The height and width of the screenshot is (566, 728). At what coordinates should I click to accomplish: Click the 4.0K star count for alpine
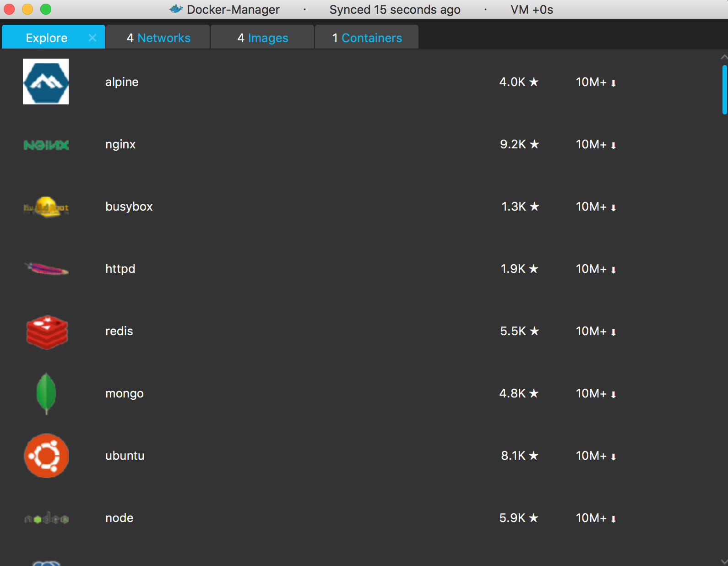512,82
